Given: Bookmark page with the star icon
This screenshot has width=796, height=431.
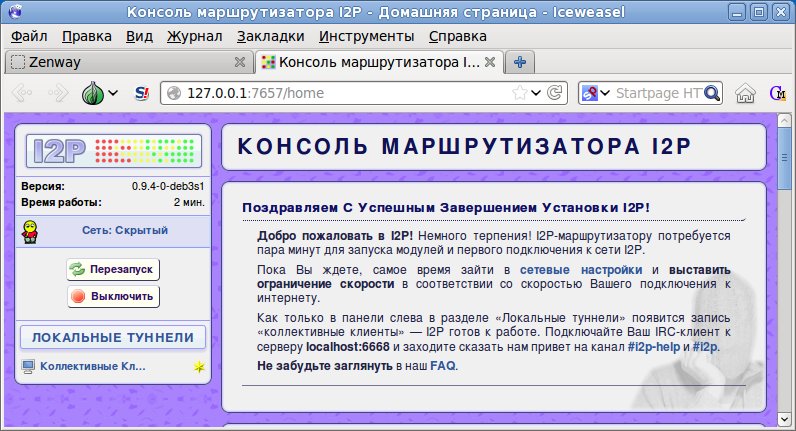Looking at the screenshot, I should [x=519, y=93].
